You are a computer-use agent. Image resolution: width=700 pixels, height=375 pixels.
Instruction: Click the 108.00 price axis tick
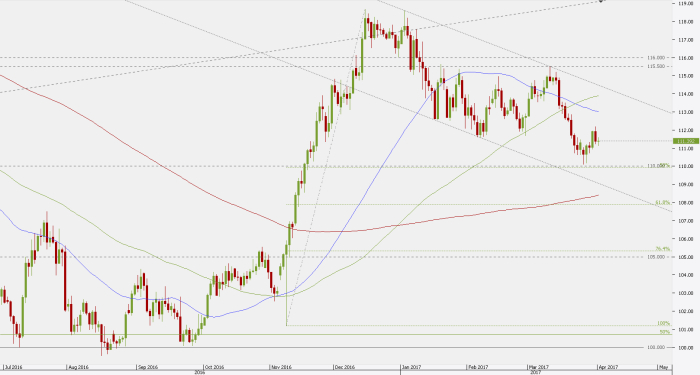tap(685, 203)
